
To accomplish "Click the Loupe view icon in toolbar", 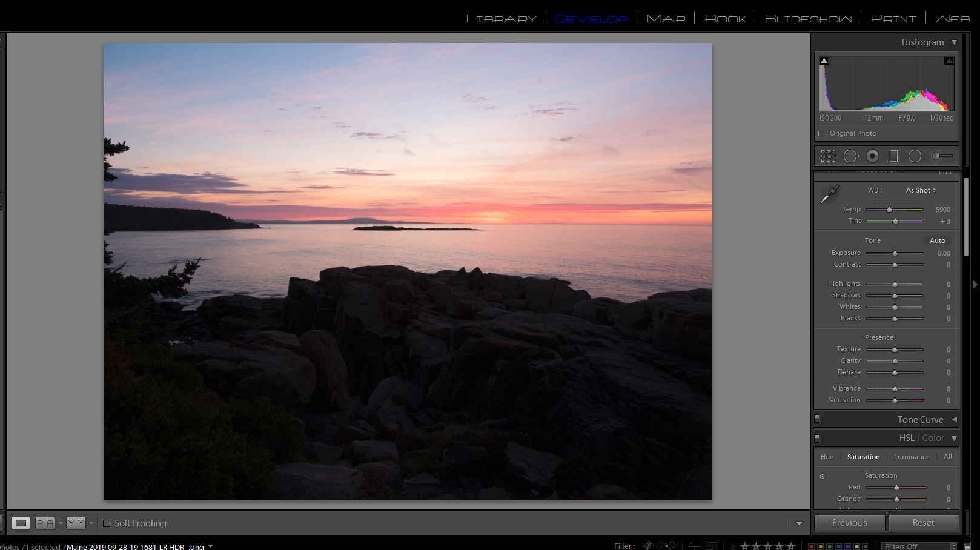I will 21,523.
